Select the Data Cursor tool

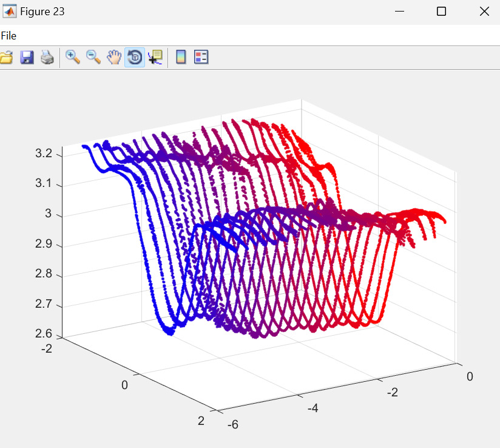point(155,58)
